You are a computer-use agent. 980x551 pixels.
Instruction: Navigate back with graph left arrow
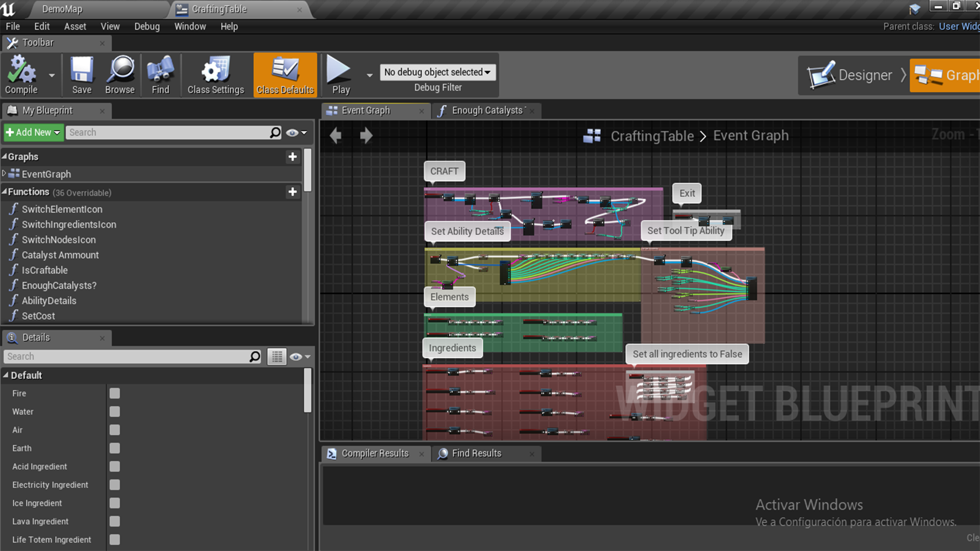335,136
